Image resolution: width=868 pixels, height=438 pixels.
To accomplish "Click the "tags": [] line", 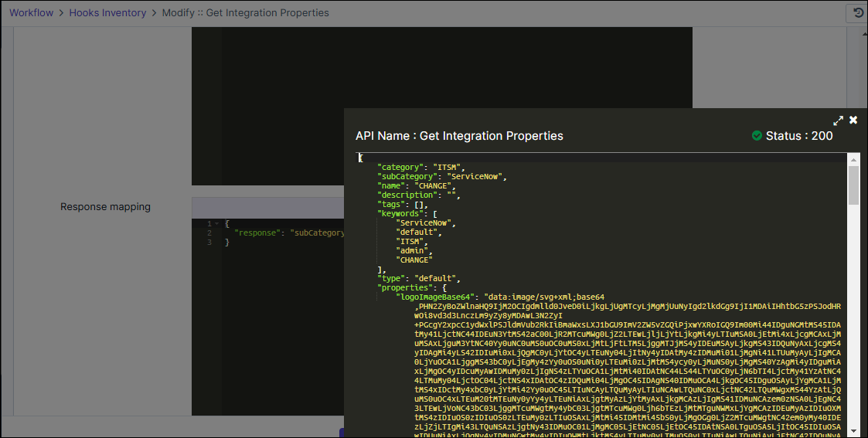I will coord(403,205).
